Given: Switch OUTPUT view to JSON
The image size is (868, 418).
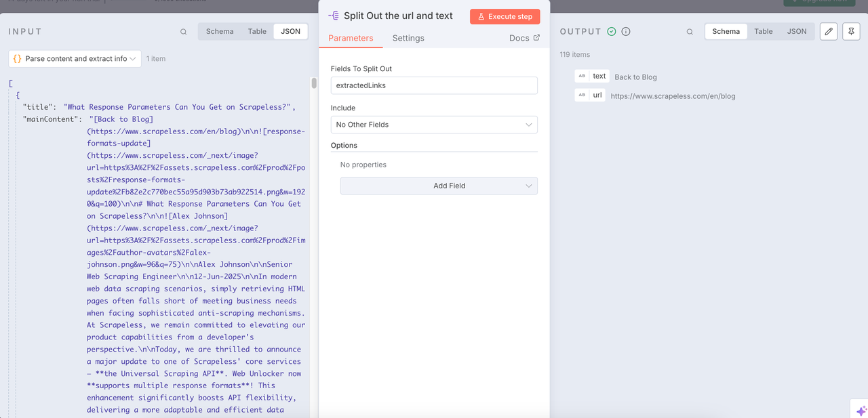Looking at the screenshot, I should pos(797,32).
